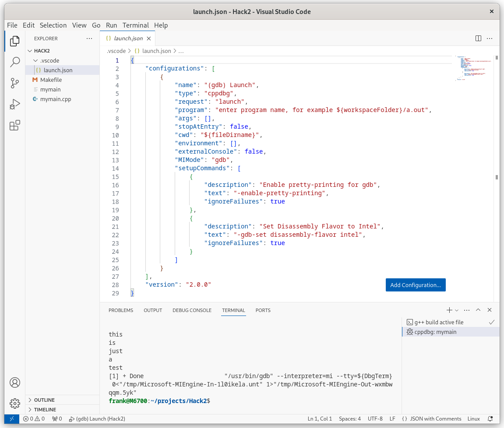Switch to the OUTPUT panel tab
Screen dimensions: 504x428
[153, 310]
